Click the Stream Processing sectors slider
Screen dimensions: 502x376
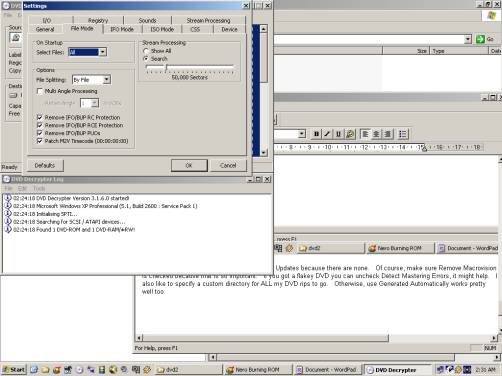coord(190,68)
